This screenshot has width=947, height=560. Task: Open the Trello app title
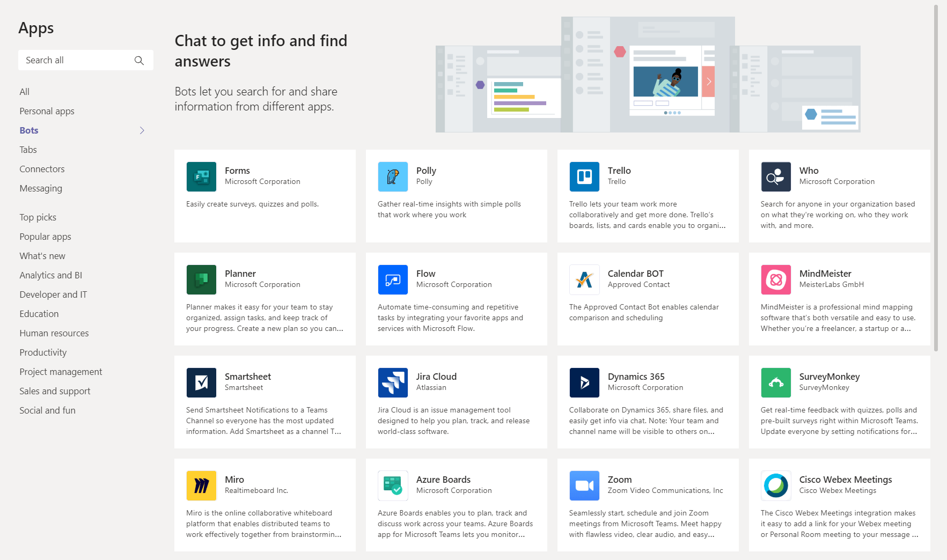[619, 171]
